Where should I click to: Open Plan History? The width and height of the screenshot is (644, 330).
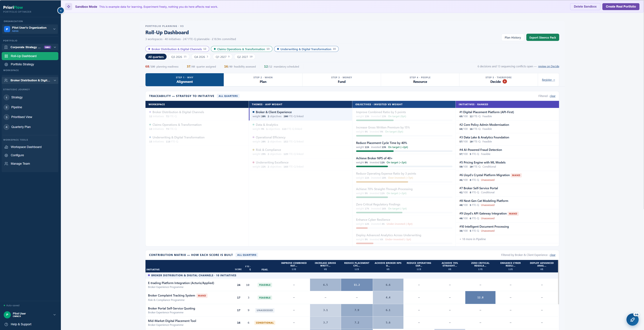click(x=513, y=37)
